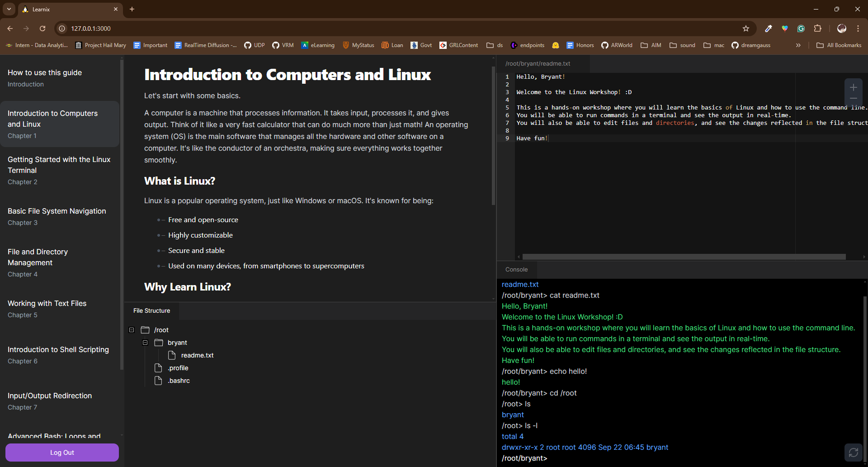Click the editor zoom-in plus icon

(x=854, y=87)
